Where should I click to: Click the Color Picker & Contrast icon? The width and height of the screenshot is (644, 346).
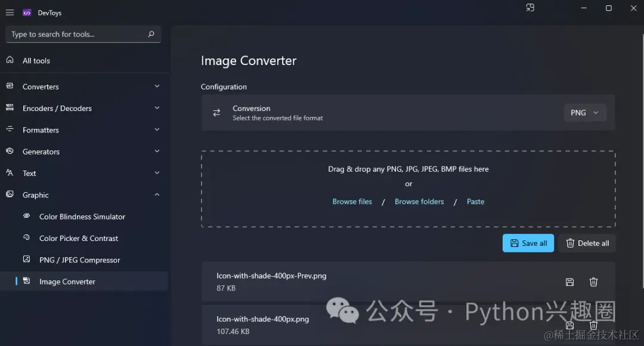(x=27, y=237)
